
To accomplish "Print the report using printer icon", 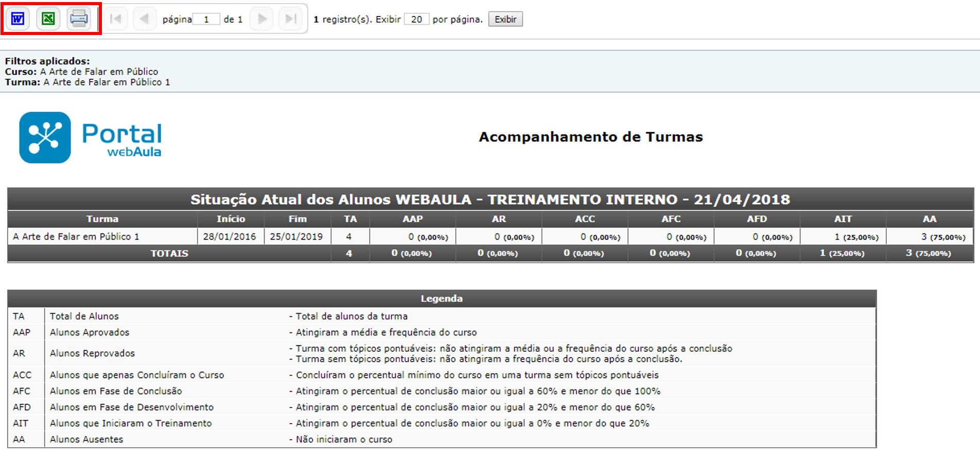I will click(x=79, y=19).
